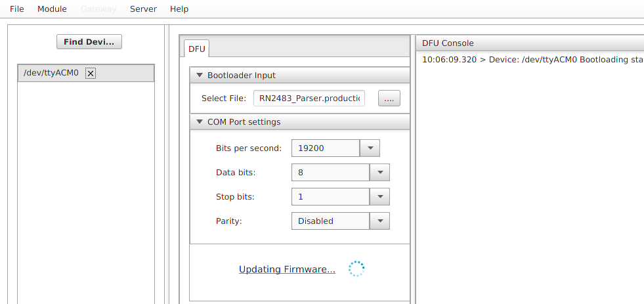This screenshot has height=304, width=644.
Task: Open the Server menu
Action: (143, 9)
